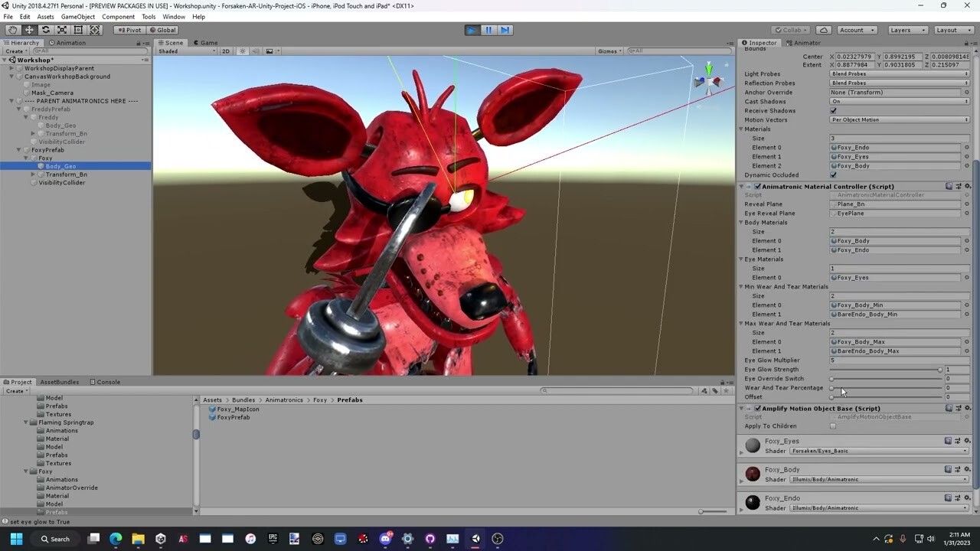This screenshot has width=980, height=551.
Task: Select Body_Geo under Foxy in Hierarchy
Action: 60,166
